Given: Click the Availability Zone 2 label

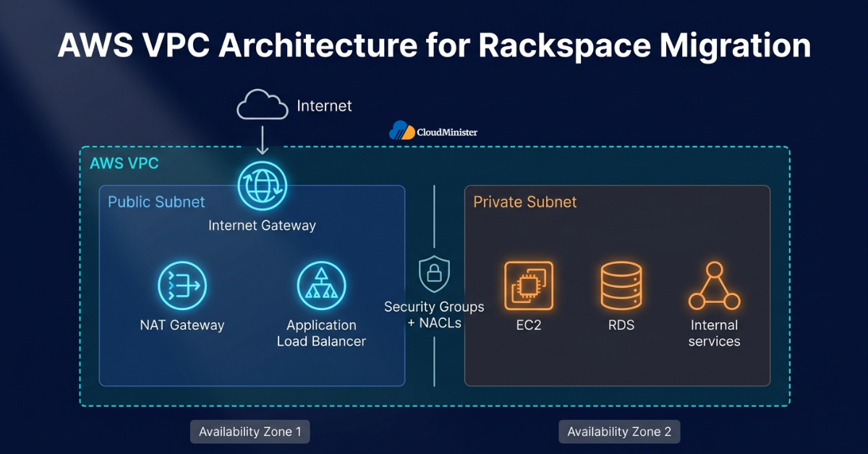Looking at the screenshot, I should coord(619,432).
